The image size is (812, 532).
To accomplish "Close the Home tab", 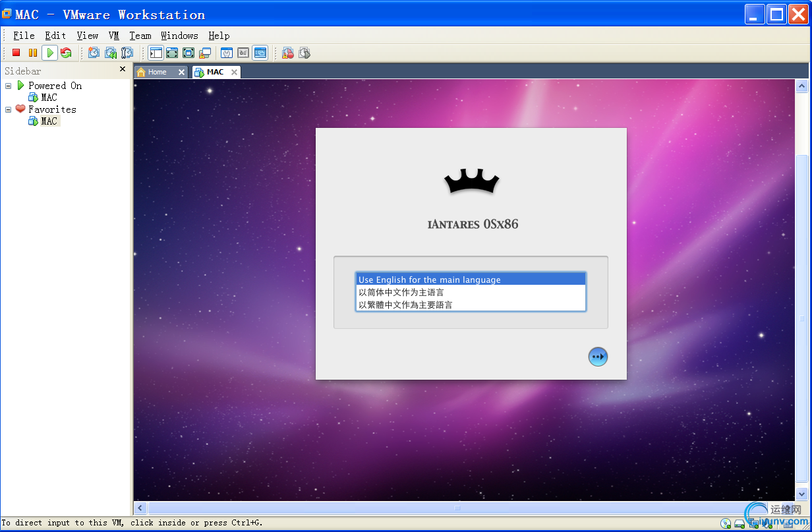I will (x=181, y=72).
